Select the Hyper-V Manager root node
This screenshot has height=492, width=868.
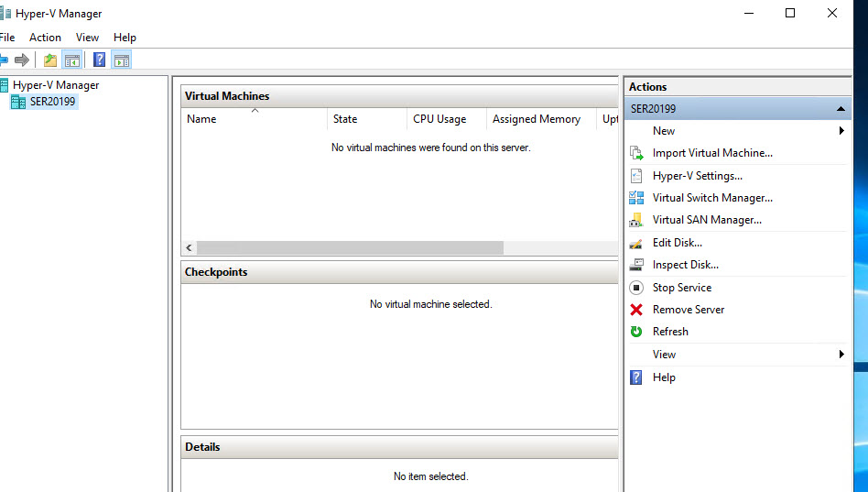coord(55,85)
